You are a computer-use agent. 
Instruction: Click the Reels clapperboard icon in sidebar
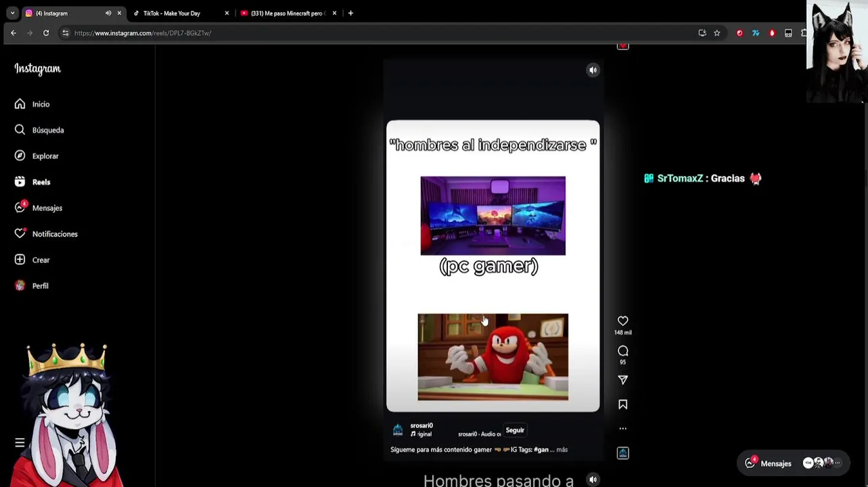pyautogui.click(x=20, y=182)
